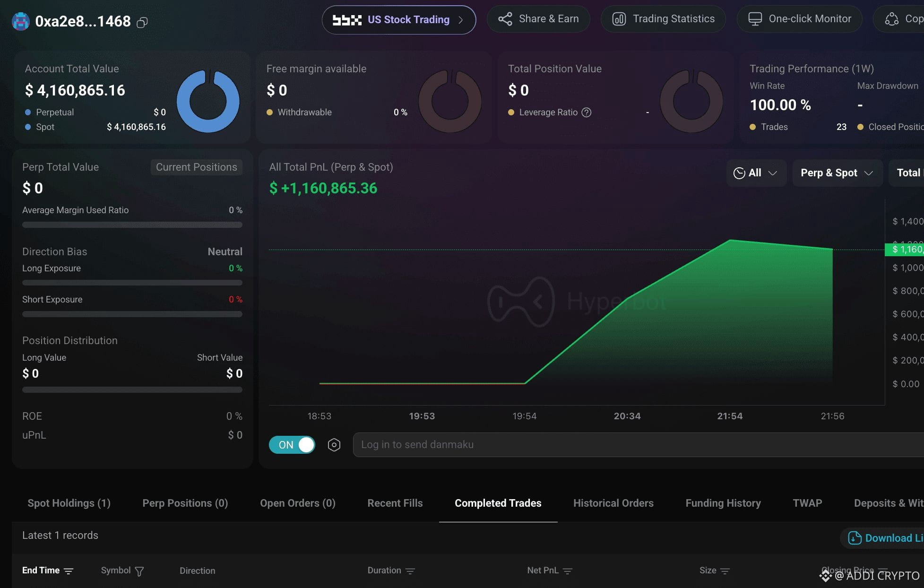Viewport: 924px width, 588px height.
Task: Sort by Duration column icon
Action: point(410,571)
